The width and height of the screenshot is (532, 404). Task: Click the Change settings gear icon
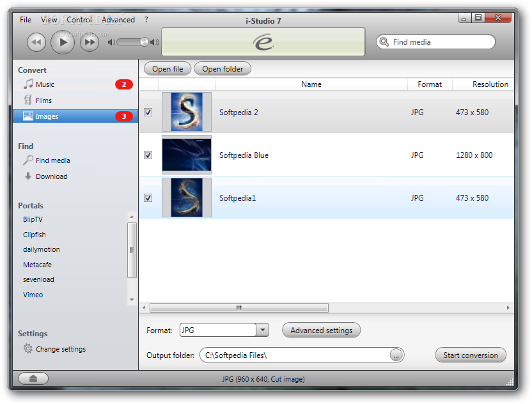click(28, 348)
